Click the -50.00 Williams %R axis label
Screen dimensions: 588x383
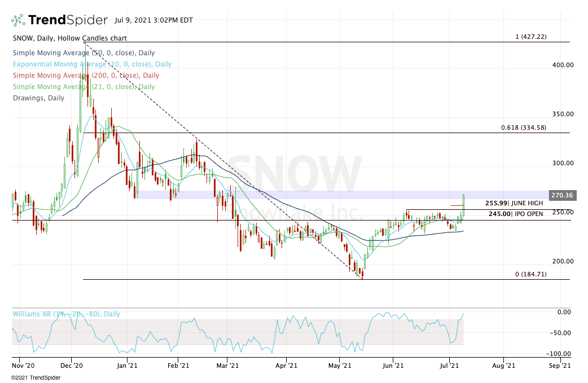(x=560, y=333)
